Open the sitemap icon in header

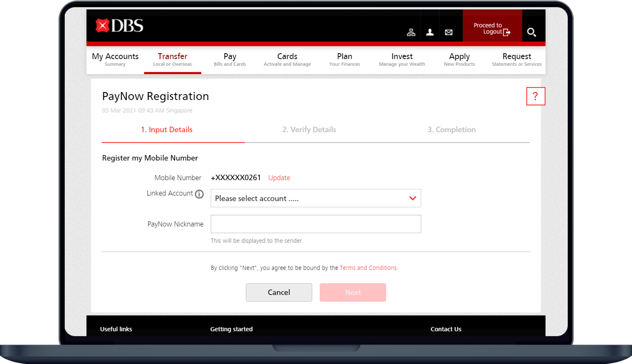(411, 32)
